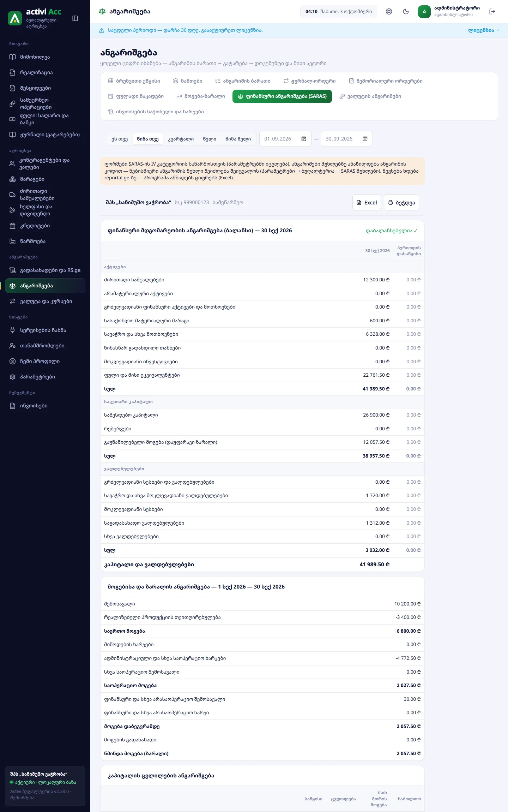Open ჟურნალი (გატარებები) sidebar item
508x812 pixels.
tap(45, 135)
